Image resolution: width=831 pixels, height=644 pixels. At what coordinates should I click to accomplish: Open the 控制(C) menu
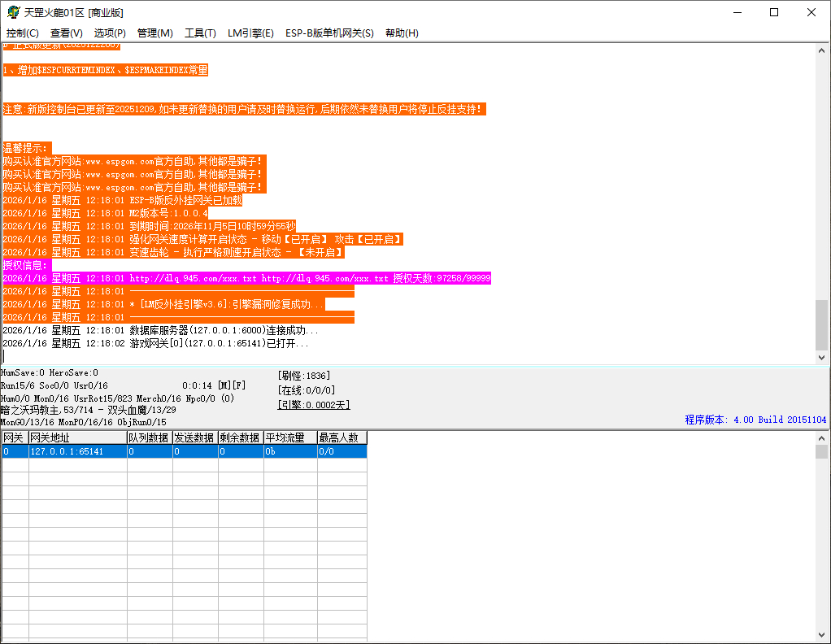(x=22, y=33)
